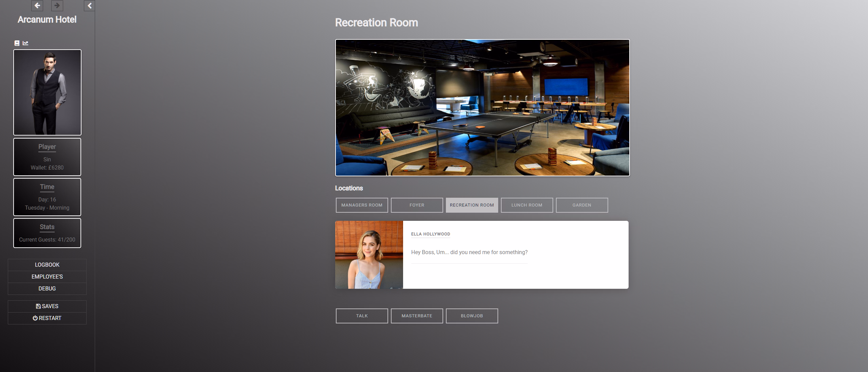Image resolution: width=868 pixels, height=372 pixels.
Task: Open the SAVES menu
Action: point(47,306)
